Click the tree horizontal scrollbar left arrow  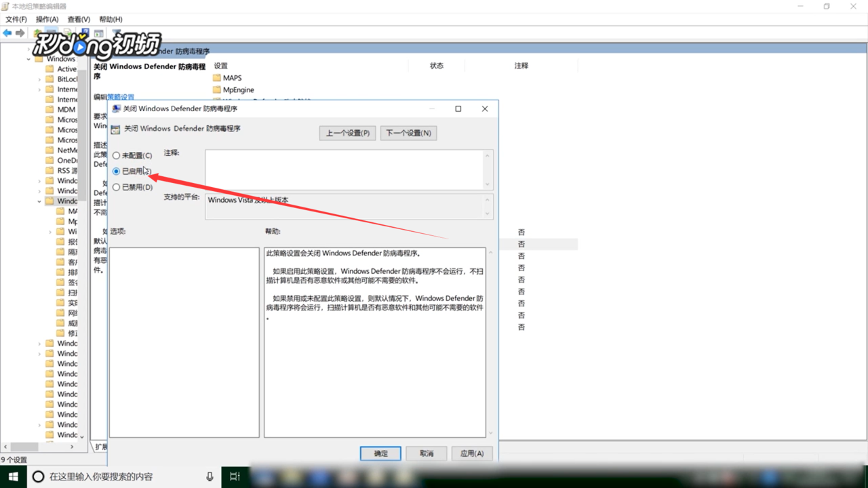(x=5, y=447)
